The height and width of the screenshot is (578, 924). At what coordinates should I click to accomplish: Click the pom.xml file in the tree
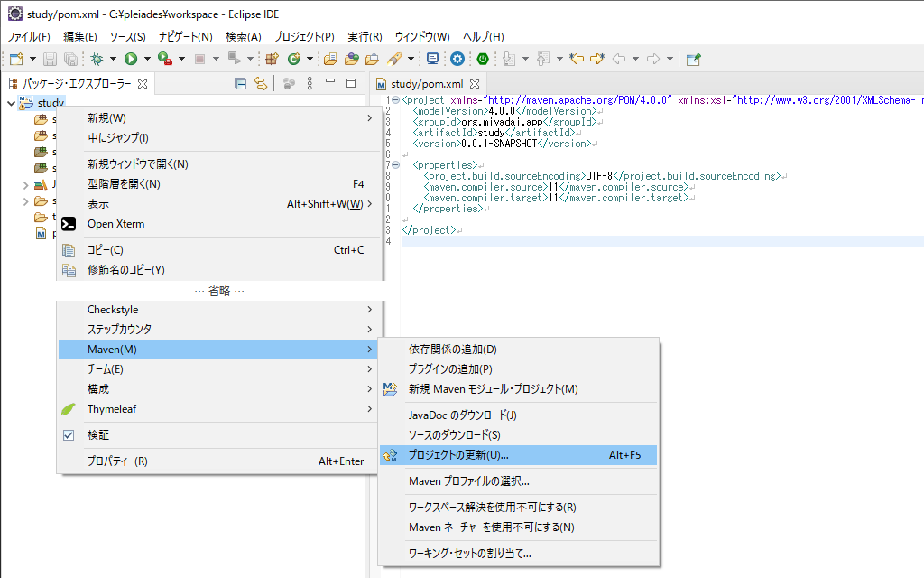46,234
